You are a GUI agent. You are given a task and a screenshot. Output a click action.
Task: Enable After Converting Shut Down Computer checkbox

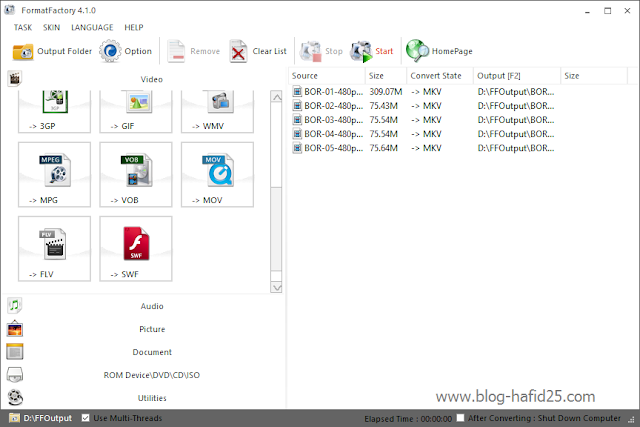(x=460, y=418)
